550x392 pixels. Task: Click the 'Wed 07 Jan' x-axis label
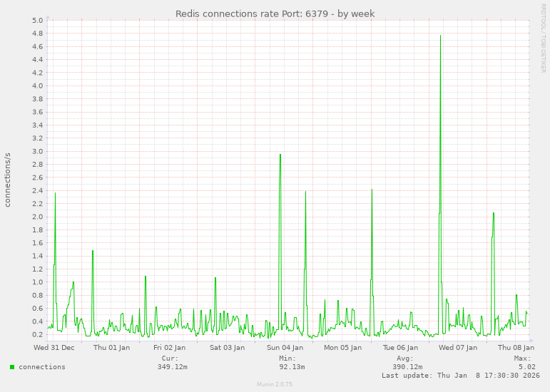(458, 348)
